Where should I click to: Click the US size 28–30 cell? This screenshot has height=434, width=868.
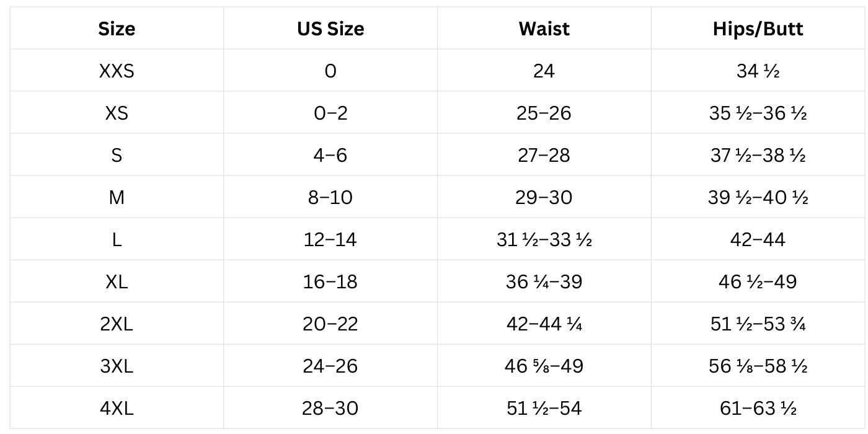point(330,408)
